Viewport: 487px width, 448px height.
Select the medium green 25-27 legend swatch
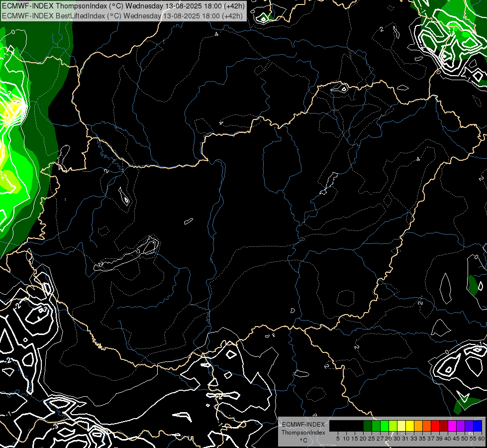[376, 426]
